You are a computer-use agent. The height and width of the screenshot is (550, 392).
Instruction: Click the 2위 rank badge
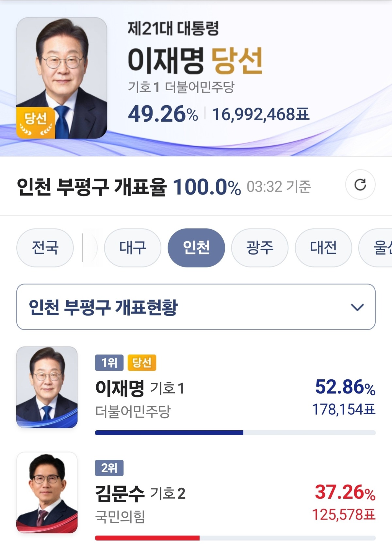109,468
